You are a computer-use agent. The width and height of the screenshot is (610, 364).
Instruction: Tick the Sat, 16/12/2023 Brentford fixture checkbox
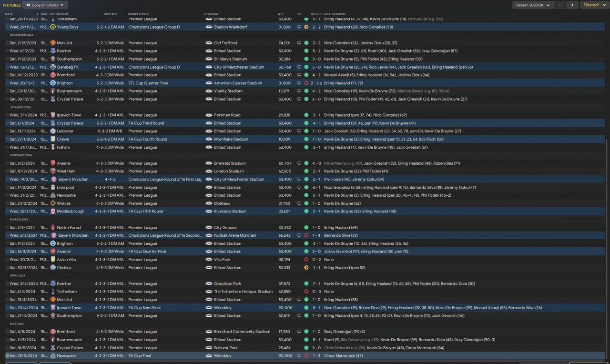tap(7, 75)
